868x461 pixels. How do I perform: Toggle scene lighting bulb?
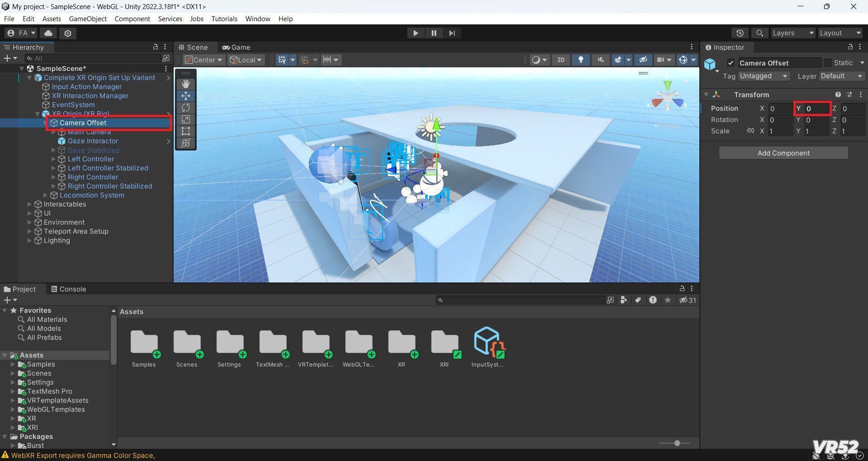coord(581,60)
